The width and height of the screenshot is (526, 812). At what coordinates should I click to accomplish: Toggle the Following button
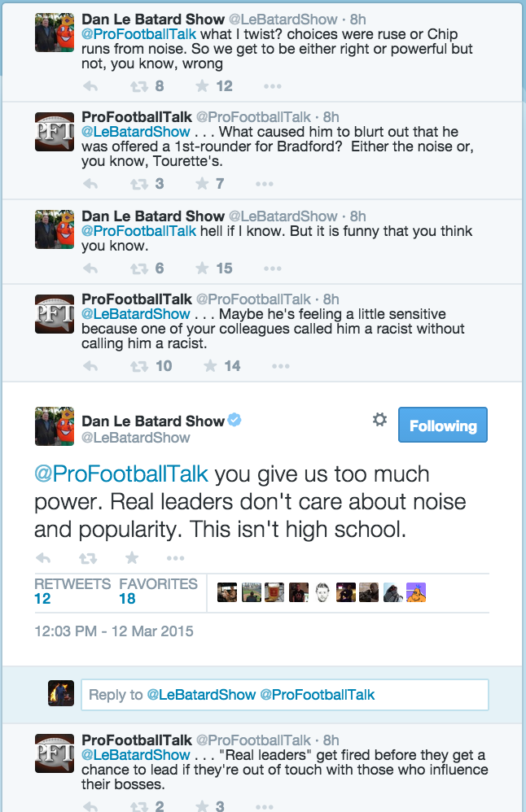442,426
